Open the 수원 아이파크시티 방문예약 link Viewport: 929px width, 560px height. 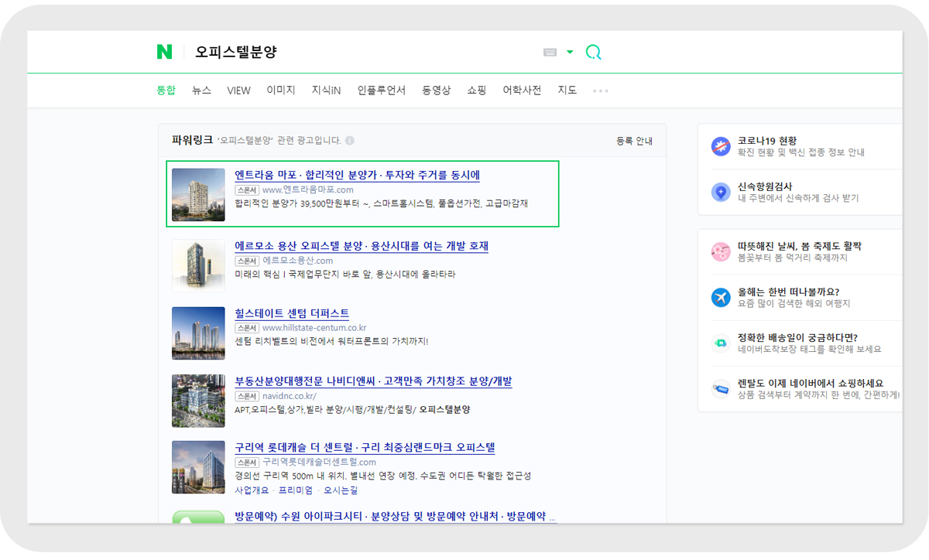[x=396, y=516]
